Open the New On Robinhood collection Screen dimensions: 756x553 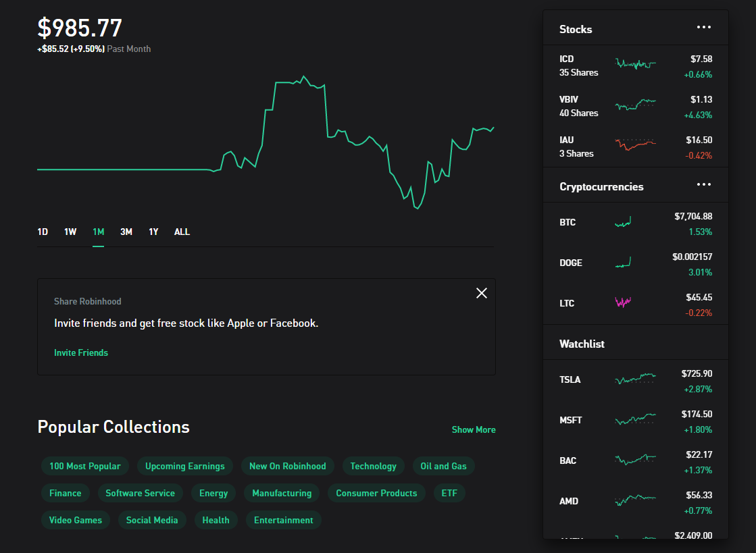click(x=287, y=466)
